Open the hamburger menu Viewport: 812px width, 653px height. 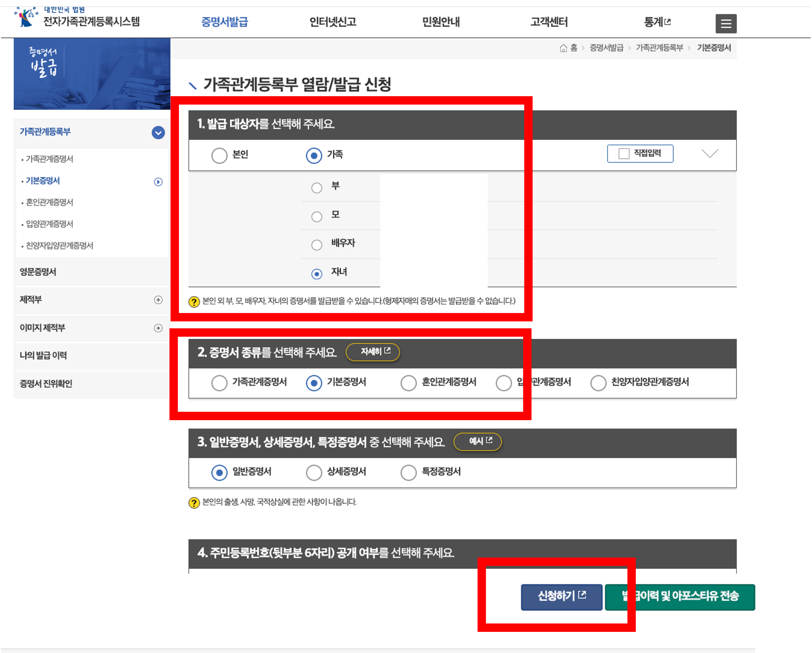click(x=726, y=23)
